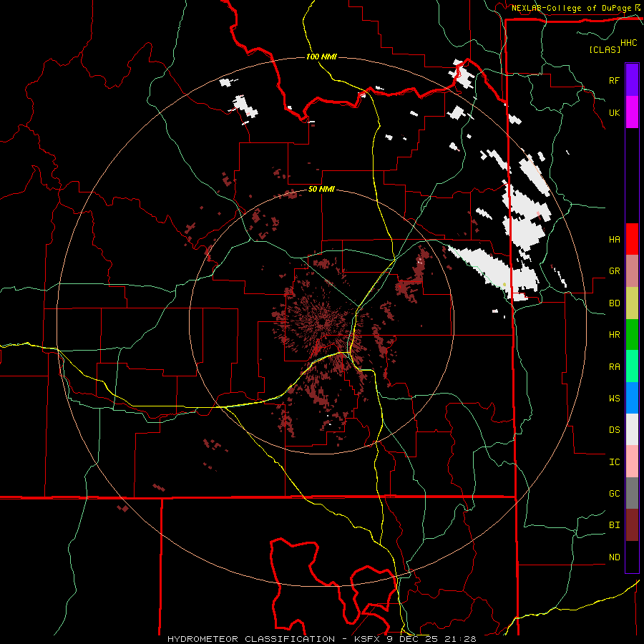Click the DS white legend swatch

pos(632,429)
